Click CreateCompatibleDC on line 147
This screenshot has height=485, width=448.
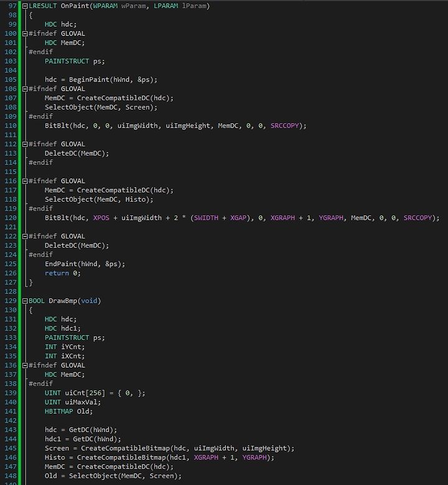coord(113,467)
